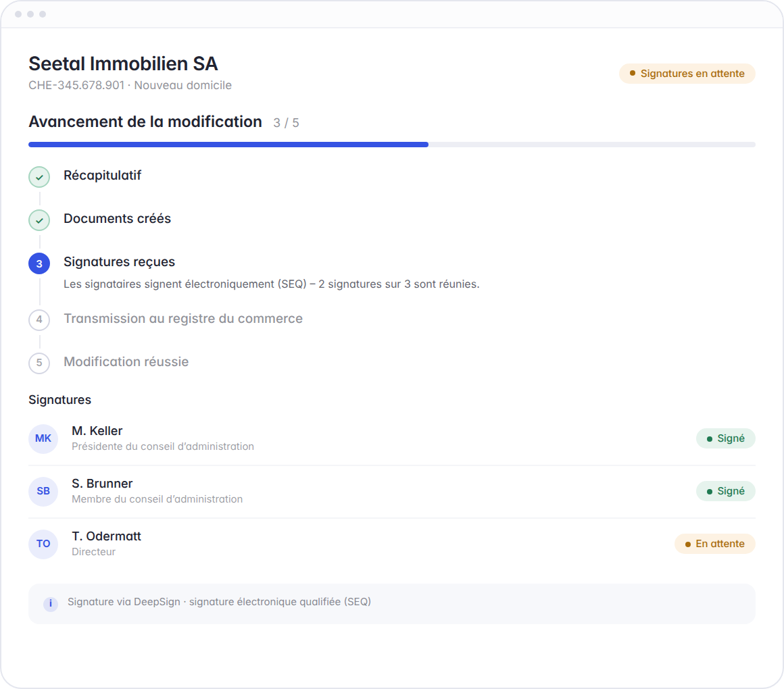Click the name S. Brunner
Screen dimensions: 784x689
102,484
